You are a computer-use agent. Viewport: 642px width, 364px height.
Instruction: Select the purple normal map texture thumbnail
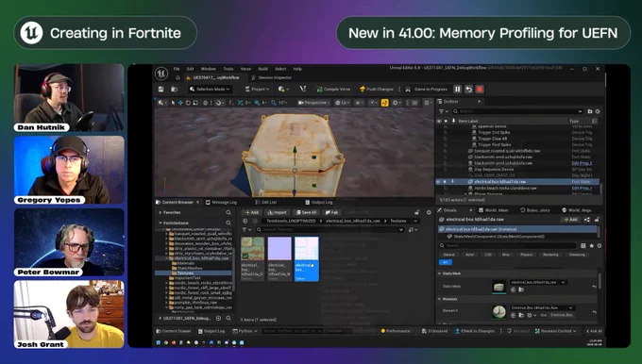[279, 248]
